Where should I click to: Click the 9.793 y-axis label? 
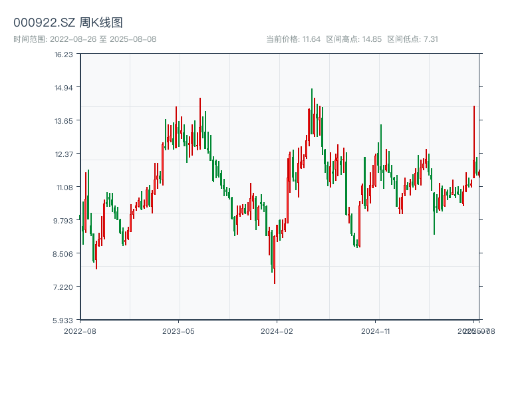(x=64, y=221)
